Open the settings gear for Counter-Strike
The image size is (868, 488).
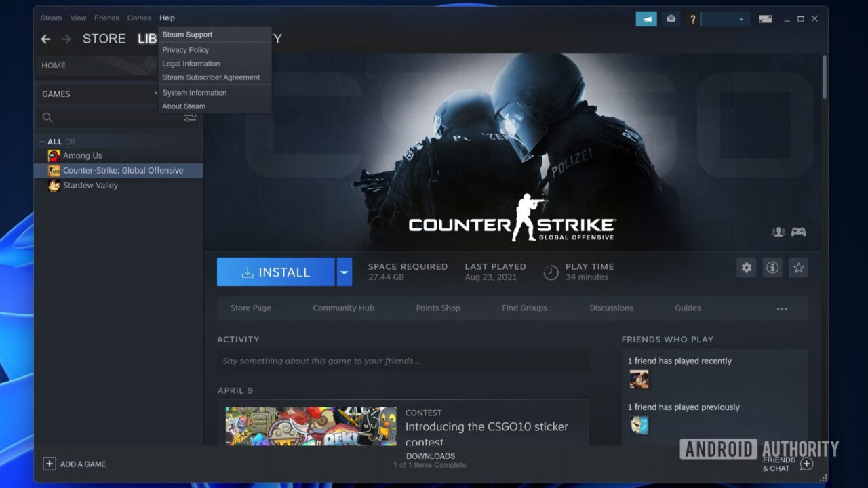[x=746, y=268]
